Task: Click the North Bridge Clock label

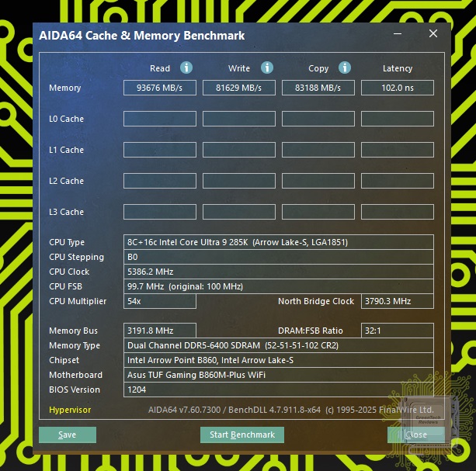Action: pyautogui.click(x=316, y=301)
